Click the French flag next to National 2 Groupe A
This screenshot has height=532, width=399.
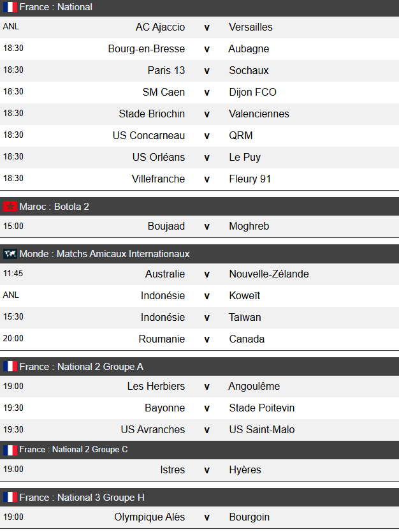pos(10,367)
